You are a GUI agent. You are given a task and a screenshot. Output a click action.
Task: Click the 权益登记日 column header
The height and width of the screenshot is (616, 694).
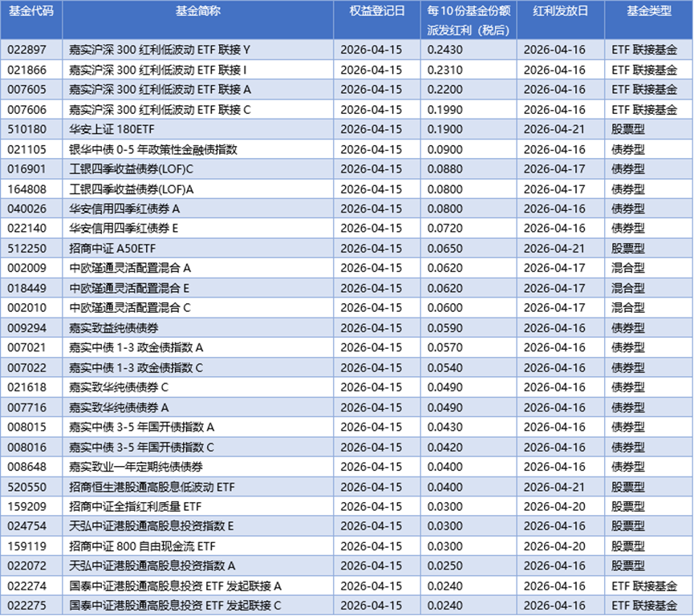[x=376, y=10]
